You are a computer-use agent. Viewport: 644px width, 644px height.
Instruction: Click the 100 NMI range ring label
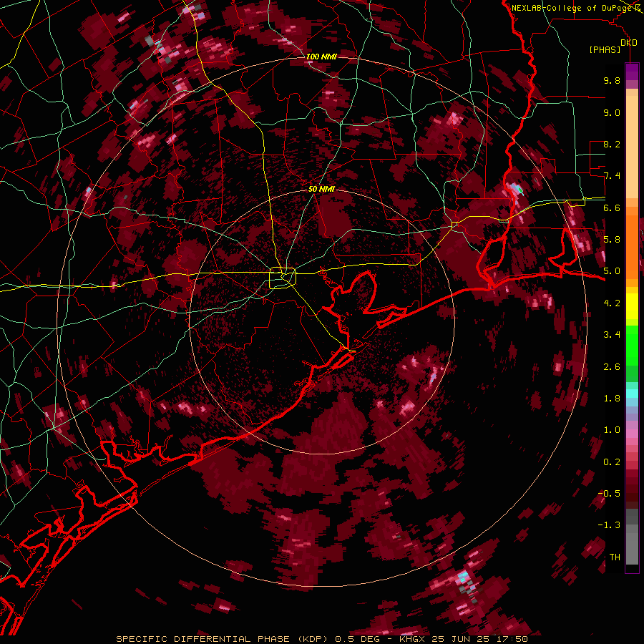[x=321, y=57]
